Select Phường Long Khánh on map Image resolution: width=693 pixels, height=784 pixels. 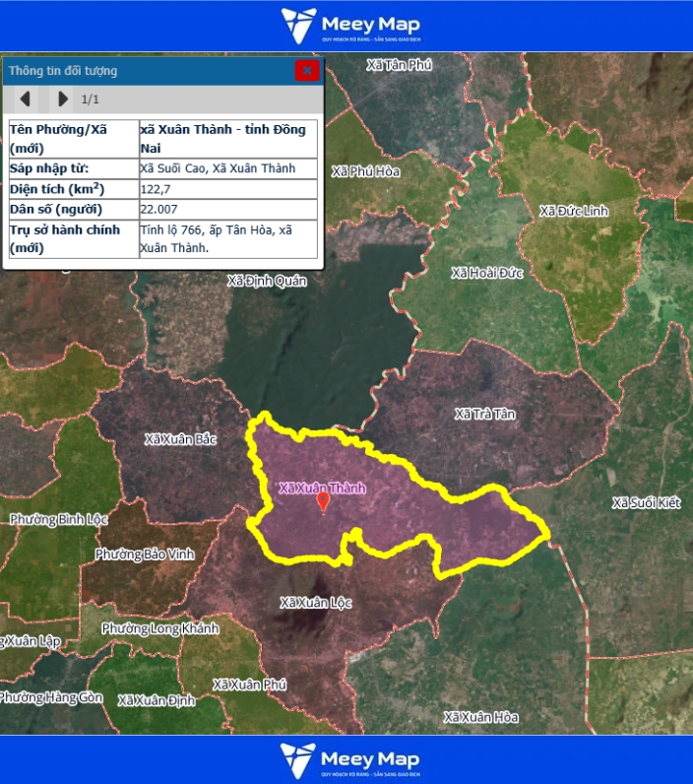159,628
